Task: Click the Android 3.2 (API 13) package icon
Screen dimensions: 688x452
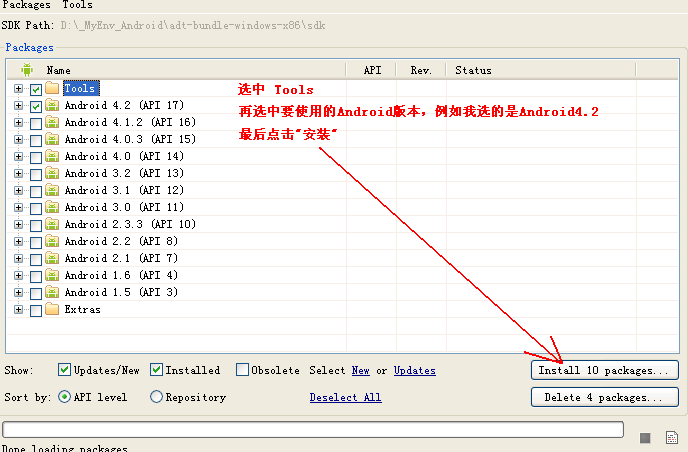Action: (52, 173)
